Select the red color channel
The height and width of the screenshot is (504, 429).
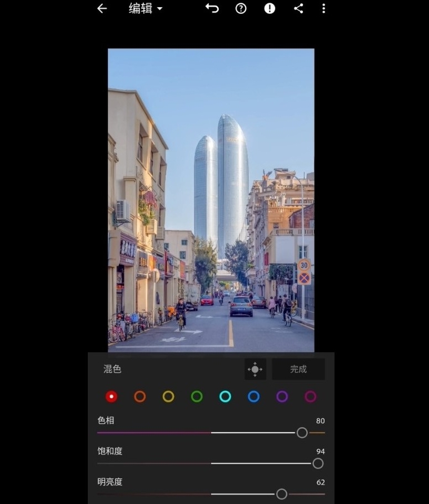(x=112, y=397)
